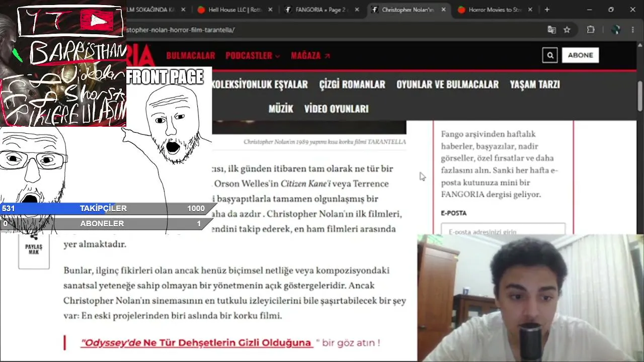
Task: Open the Chrome three-dot menu
Action: coord(633,30)
